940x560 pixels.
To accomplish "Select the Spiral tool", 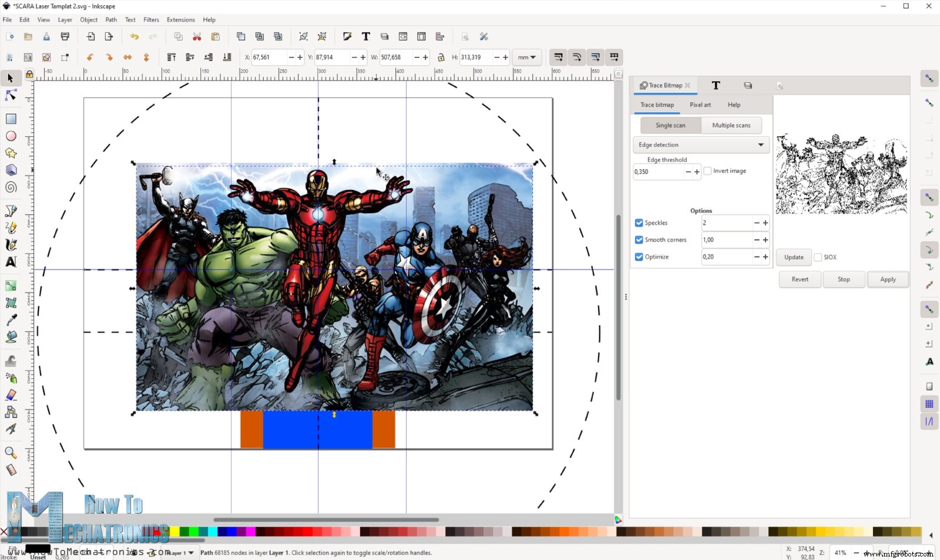I will point(11,187).
